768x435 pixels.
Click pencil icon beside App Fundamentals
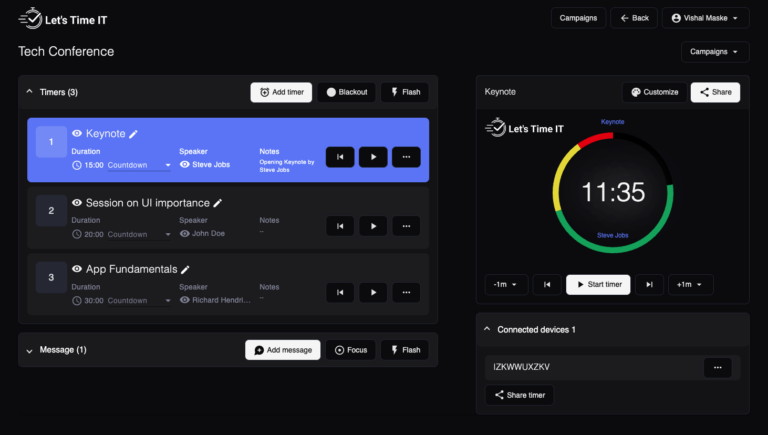pos(185,269)
